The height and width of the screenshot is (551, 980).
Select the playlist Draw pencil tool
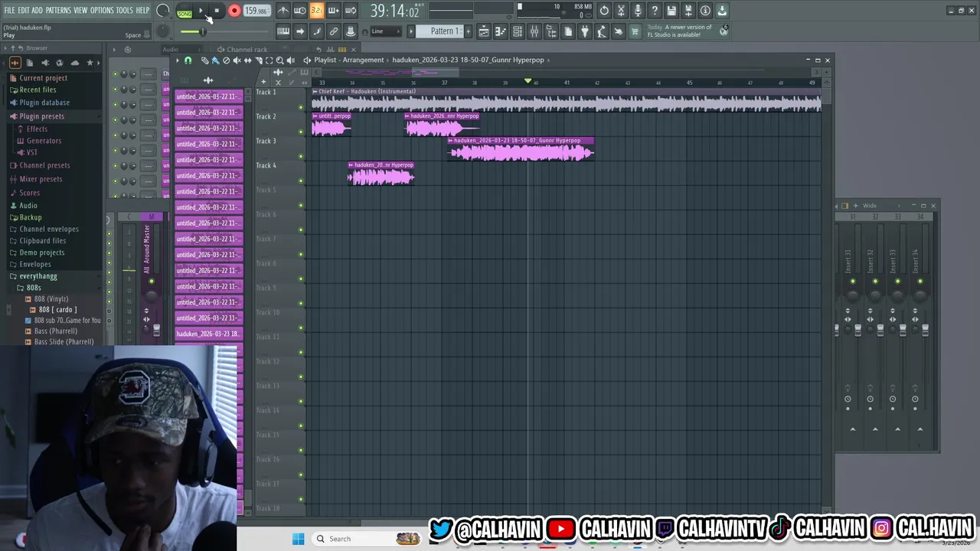[x=205, y=60]
